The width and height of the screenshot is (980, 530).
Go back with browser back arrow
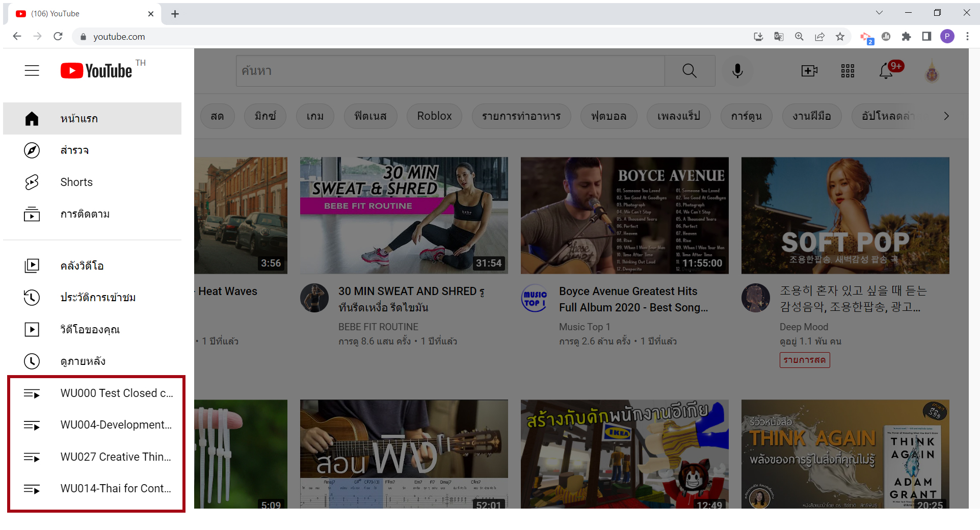17,36
